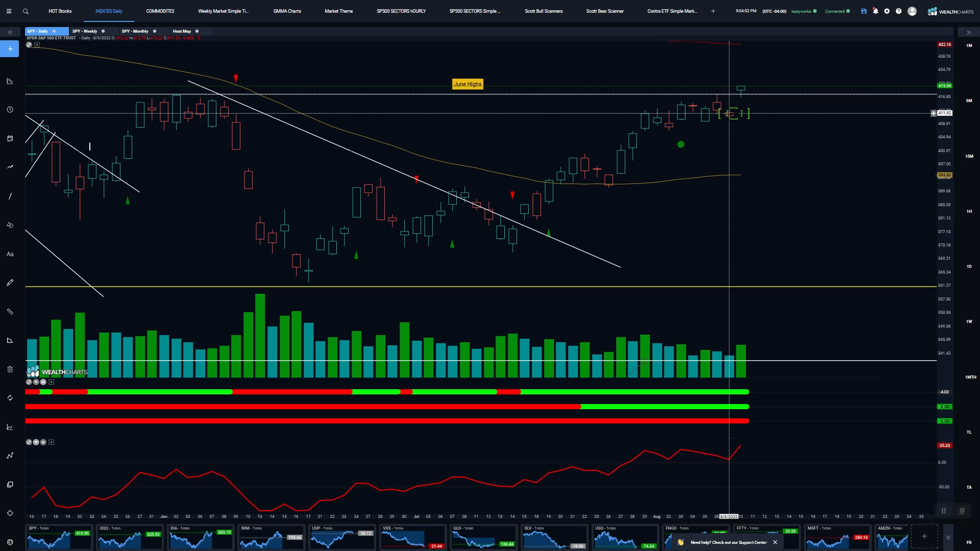Toggle the dot on Heat Map tab
Image resolution: width=980 pixels, height=551 pixels.
(x=197, y=31)
